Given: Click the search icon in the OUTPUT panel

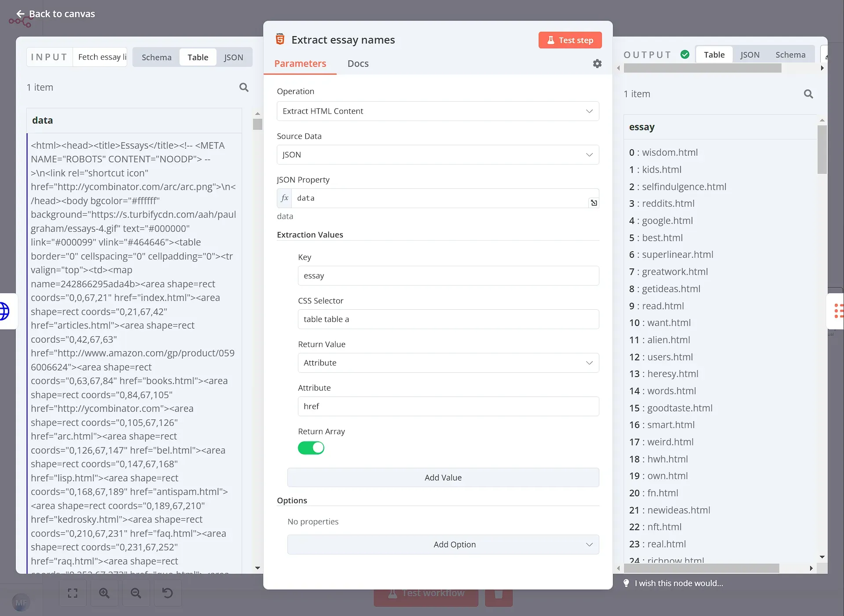Looking at the screenshot, I should [x=808, y=94].
